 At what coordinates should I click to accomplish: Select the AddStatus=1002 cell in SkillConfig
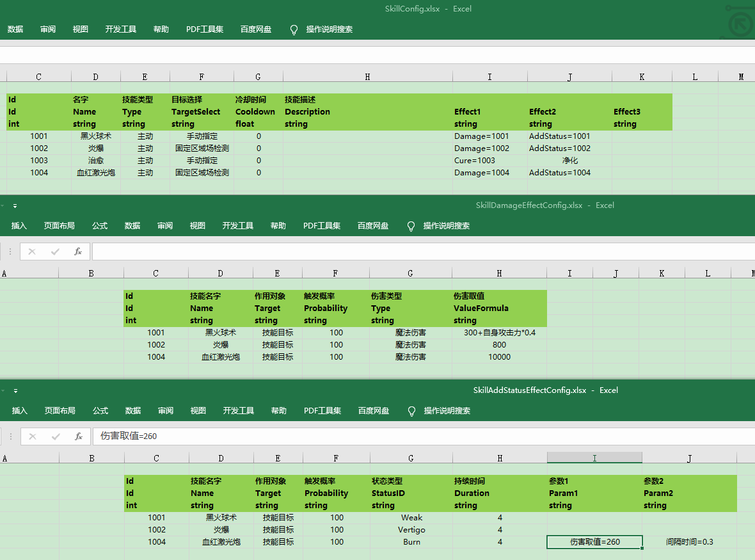(x=569, y=148)
